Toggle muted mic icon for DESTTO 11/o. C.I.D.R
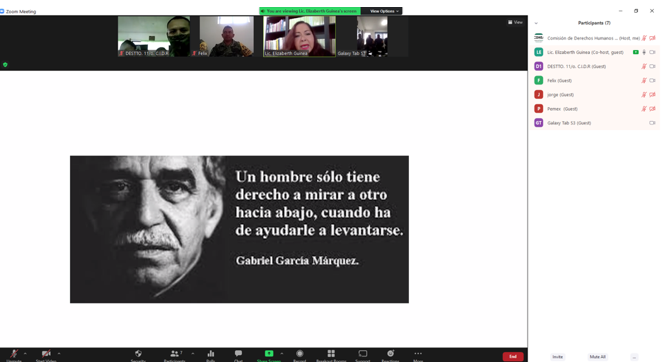 [x=644, y=66]
